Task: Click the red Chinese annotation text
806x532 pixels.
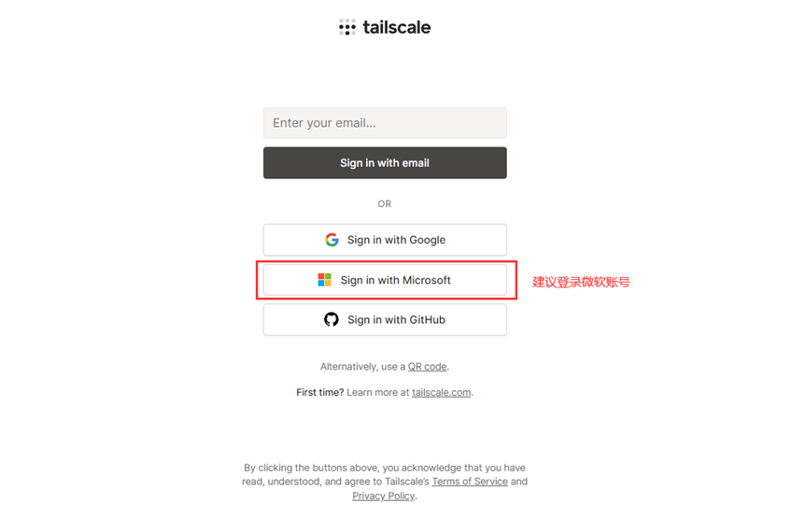Action: [581, 282]
